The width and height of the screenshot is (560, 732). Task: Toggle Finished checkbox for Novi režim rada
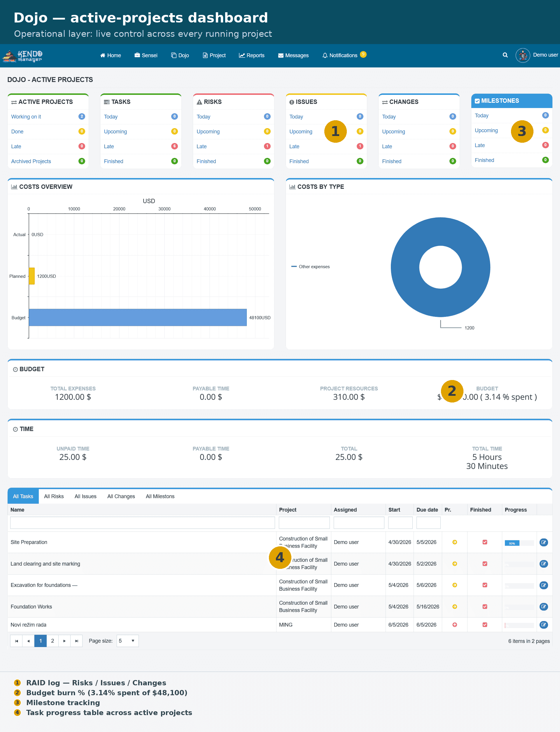(485, 625)
